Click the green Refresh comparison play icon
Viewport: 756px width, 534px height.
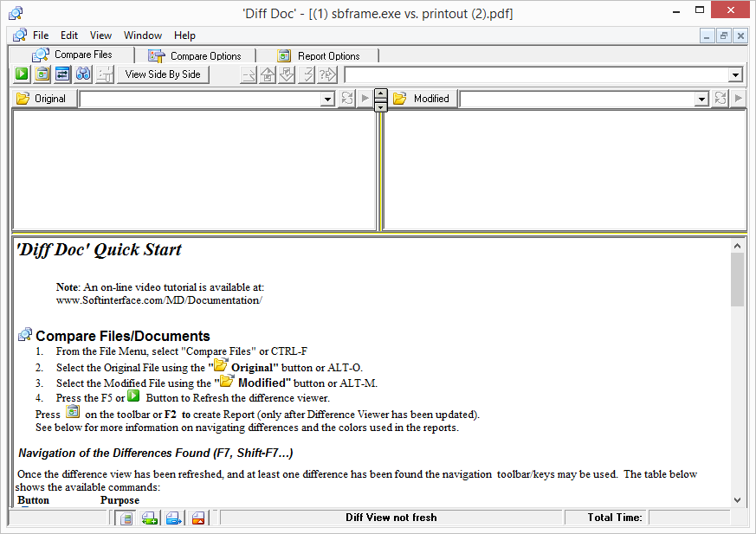tap(22, 74)
